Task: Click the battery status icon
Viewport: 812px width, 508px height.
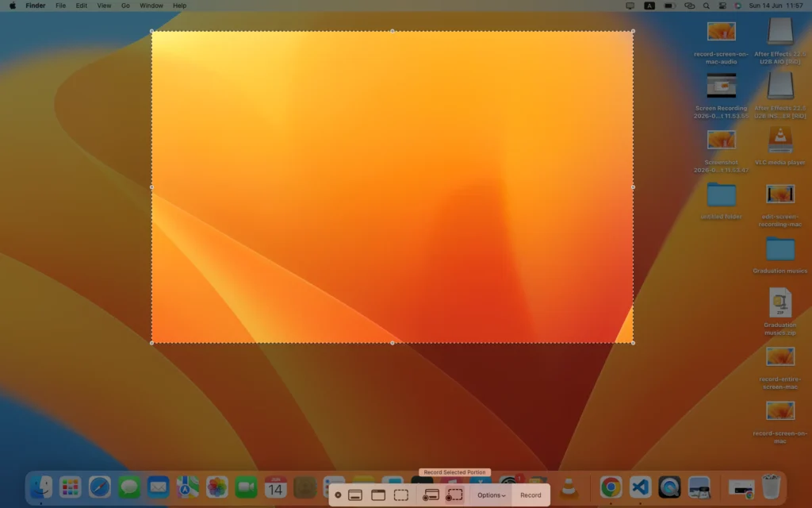Action: coord(669,6)
